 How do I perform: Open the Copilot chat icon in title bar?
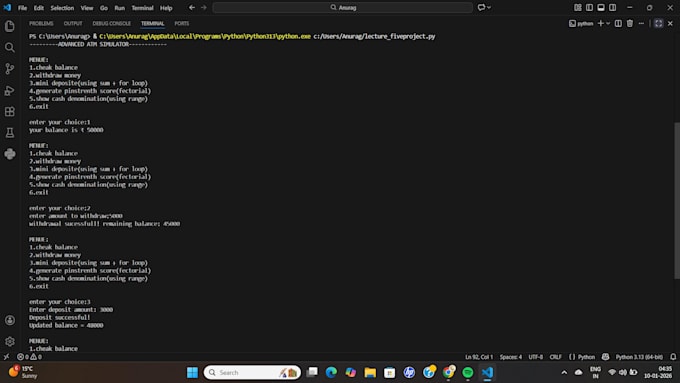coord(481,7)
